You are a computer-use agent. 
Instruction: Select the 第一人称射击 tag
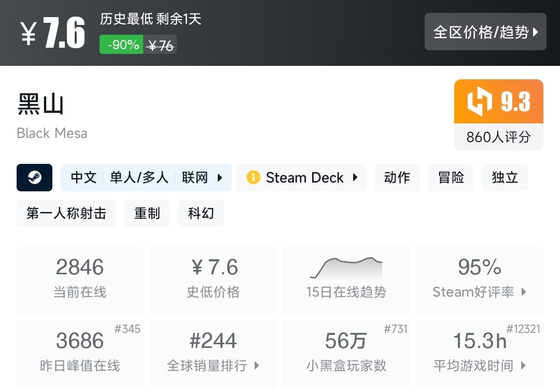coord(66,213)
